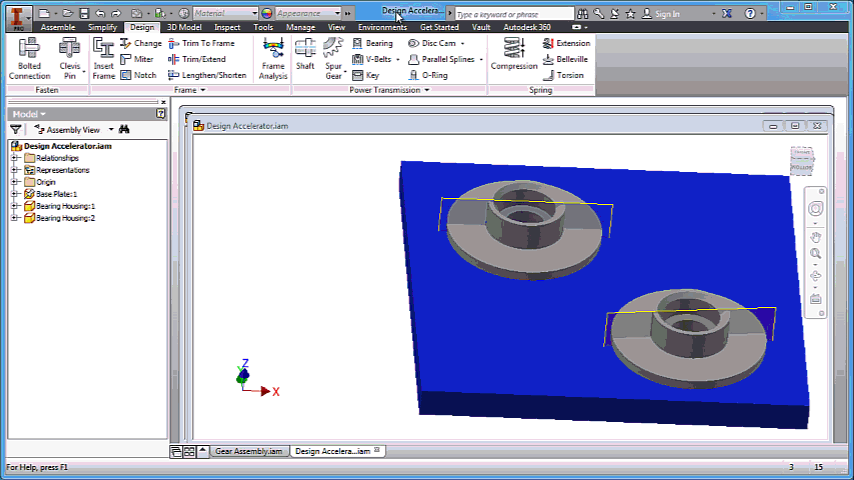Open the Bolted Connection generator
Screen dimensions: 854x480
click(29, 59)
